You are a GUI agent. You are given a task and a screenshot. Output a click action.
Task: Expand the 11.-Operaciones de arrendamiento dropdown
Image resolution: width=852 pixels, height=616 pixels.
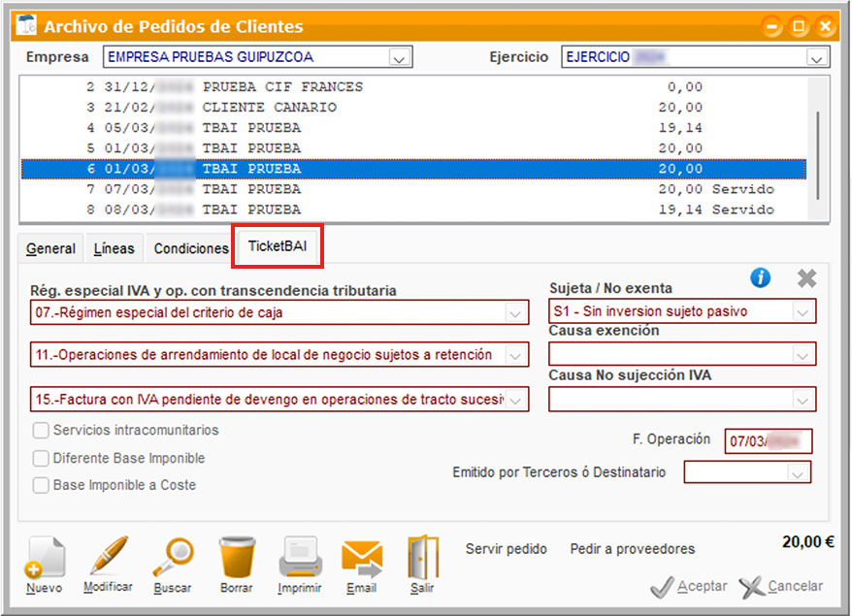[x=515, y=355]
